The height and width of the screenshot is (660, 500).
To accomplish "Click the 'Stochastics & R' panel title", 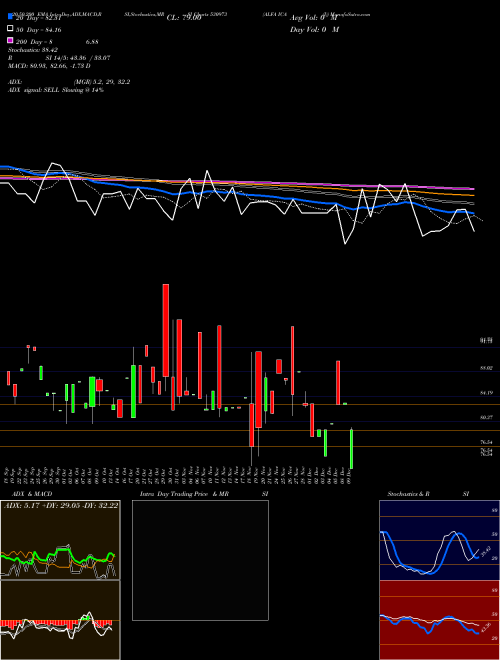I will tap(408, 494).
